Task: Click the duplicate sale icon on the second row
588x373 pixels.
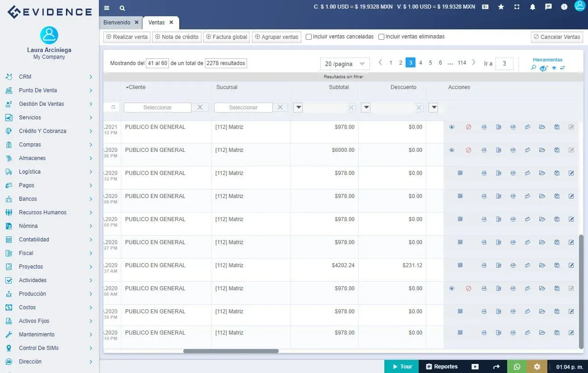Action: point(556,150)
